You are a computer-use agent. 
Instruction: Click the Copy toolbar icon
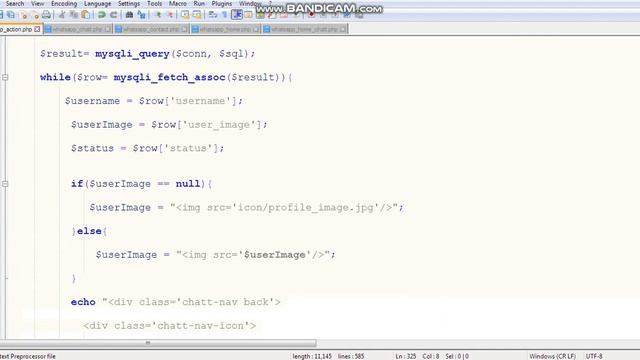pyautogui.click(x=74, y=15)
